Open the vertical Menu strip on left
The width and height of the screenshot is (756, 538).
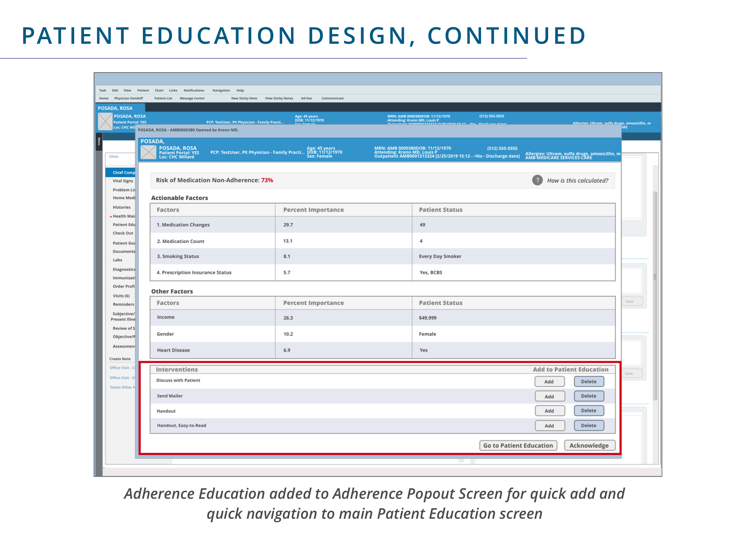(99, 142)
